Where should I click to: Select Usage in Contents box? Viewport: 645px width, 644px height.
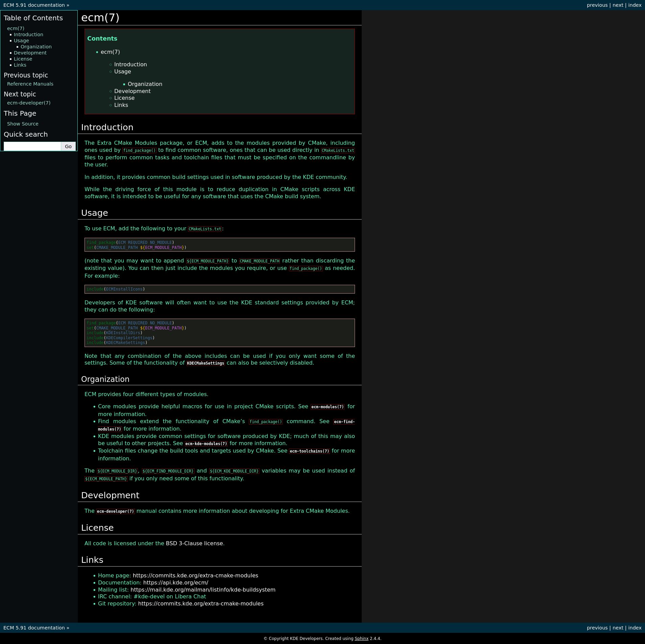[x=122, y=72]
